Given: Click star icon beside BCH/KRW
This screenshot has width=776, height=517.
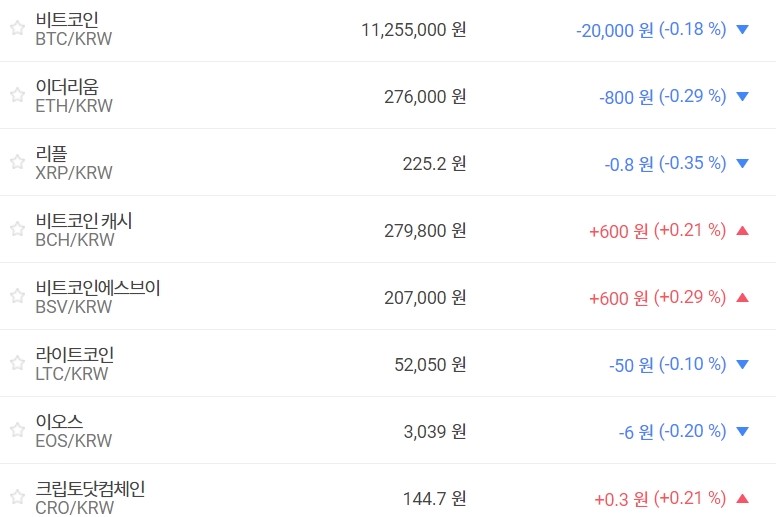Looking at the screenshot, I should coord(17,230).
